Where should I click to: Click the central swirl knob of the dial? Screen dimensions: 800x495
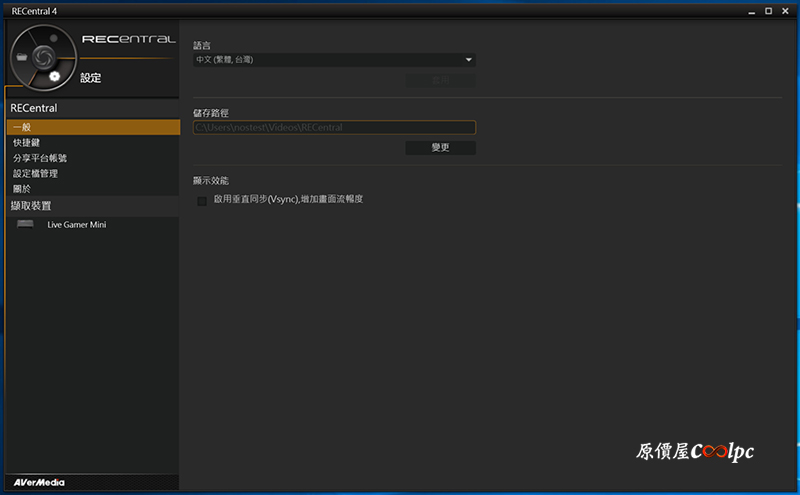click(x=43, y=57)
